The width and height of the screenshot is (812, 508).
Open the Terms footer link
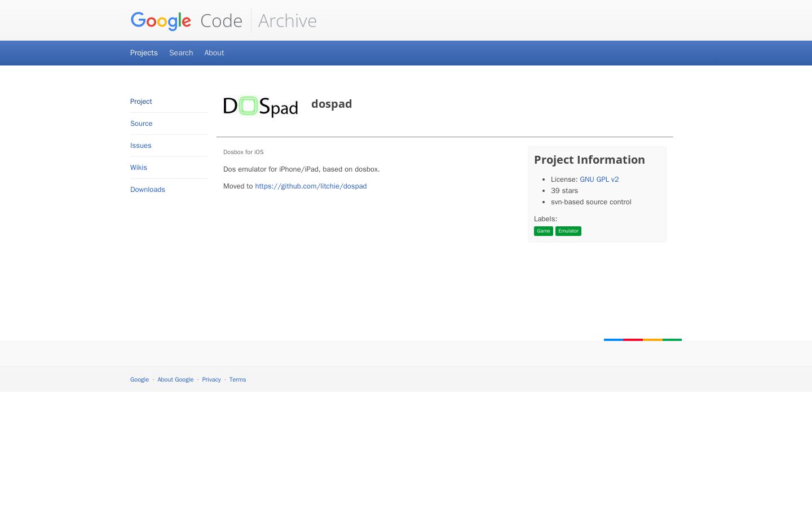click(237, 380)
